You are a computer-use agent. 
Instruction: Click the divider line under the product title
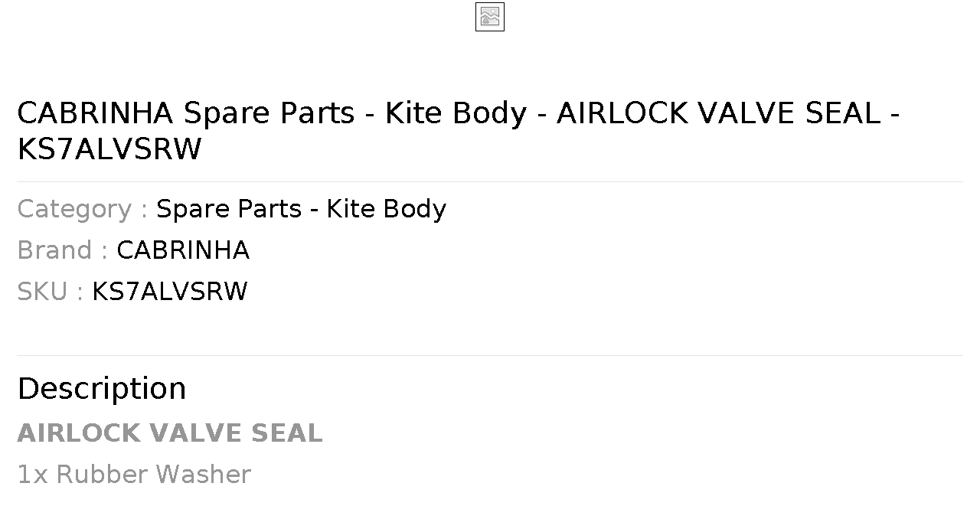coord(490,181)
